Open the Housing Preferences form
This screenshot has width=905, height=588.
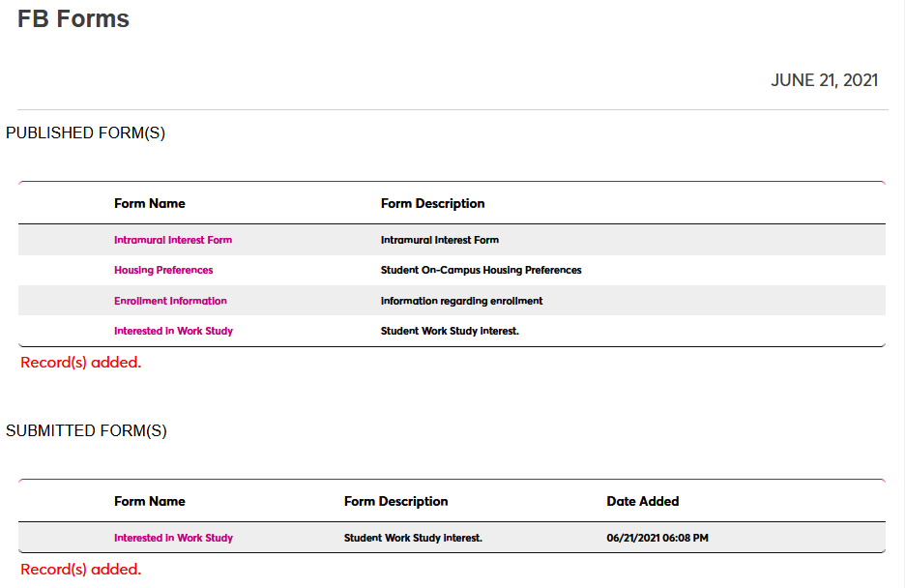pyautogui.click(x=162, y=270)
